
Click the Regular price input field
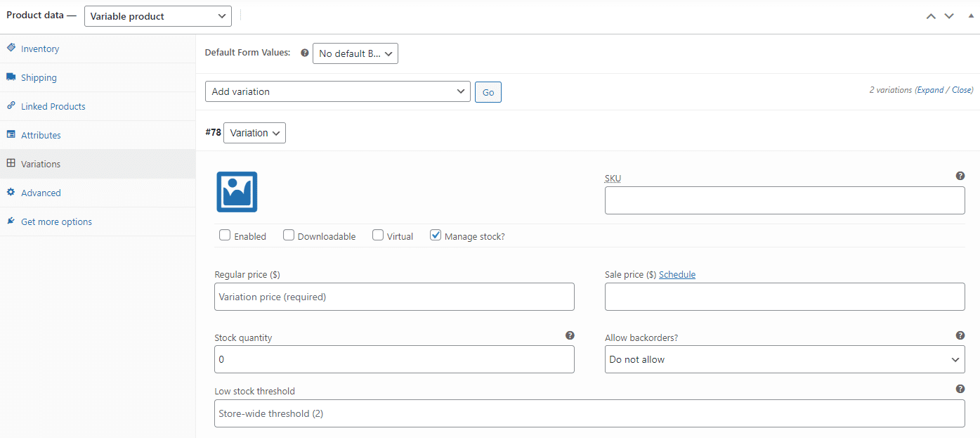point(393,297)
